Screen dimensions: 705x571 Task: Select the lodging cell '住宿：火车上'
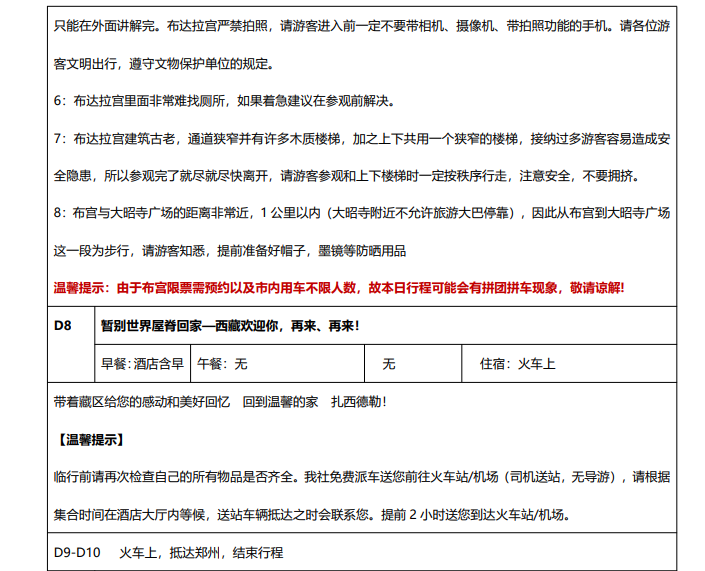click(x=513, y=364)
